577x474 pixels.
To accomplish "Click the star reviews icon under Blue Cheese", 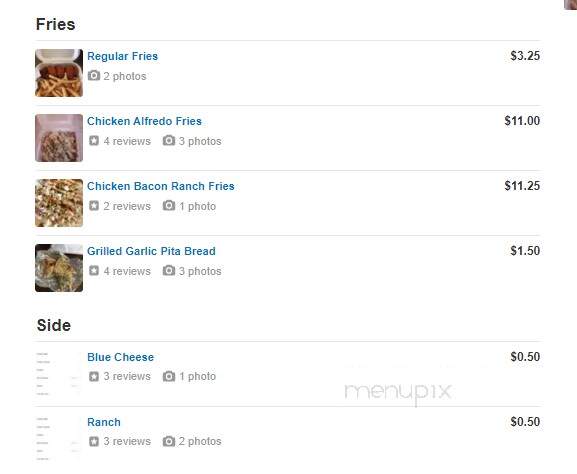I will coord(94,376).
